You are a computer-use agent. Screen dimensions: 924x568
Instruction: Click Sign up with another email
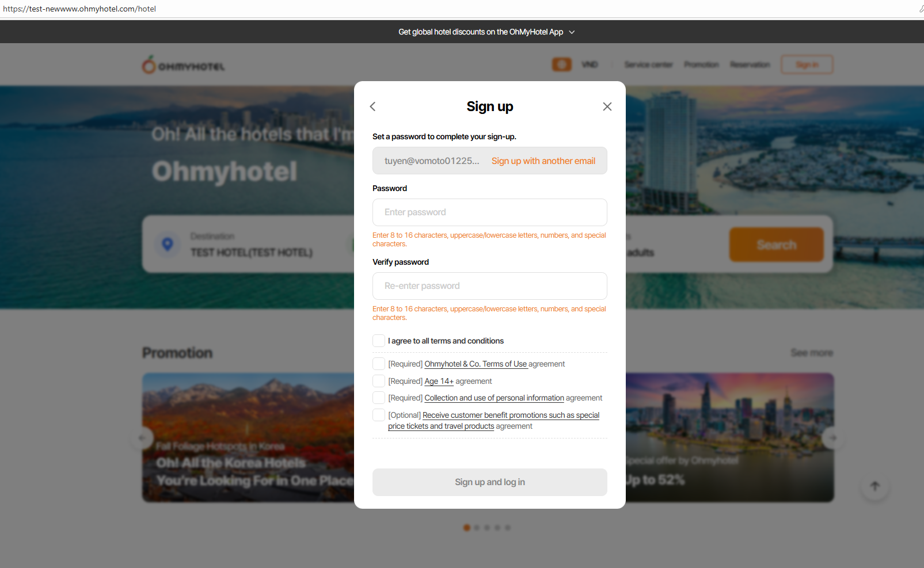coord(543,161)
